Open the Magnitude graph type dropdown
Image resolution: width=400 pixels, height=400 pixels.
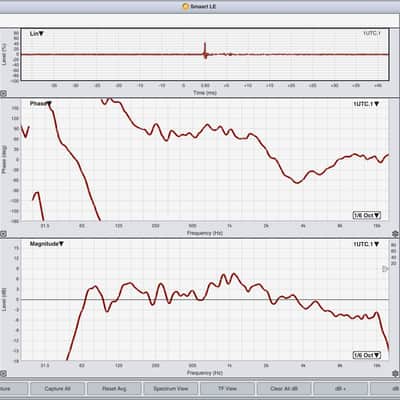point(47,244)
